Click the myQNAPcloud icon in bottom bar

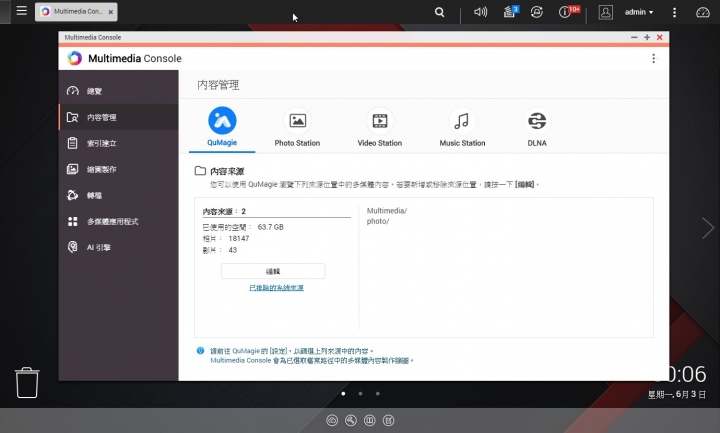tap(332, 420)
